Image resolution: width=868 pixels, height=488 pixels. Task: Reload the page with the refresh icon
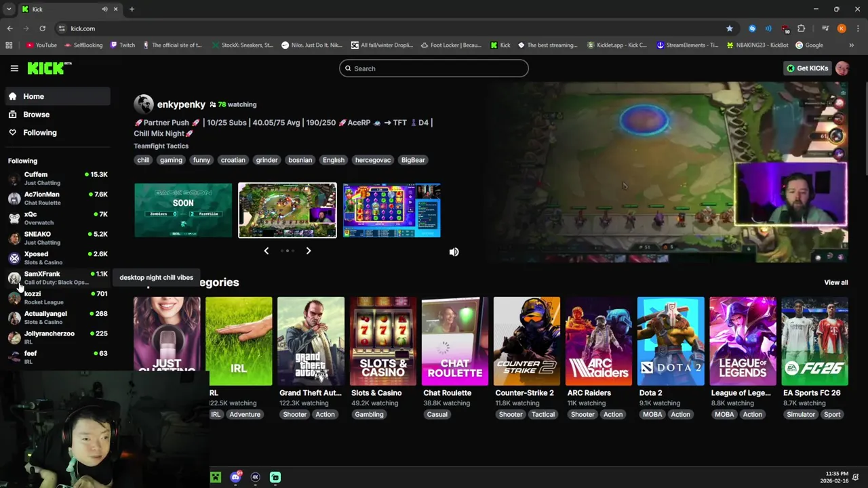[x=42, y=28]
